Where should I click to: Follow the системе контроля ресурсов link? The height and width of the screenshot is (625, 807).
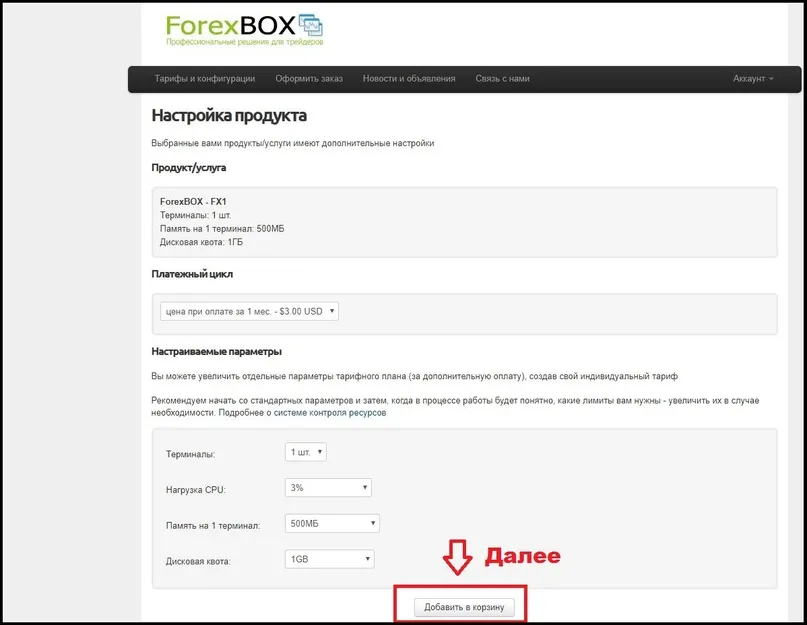click(x=330, y=413)
